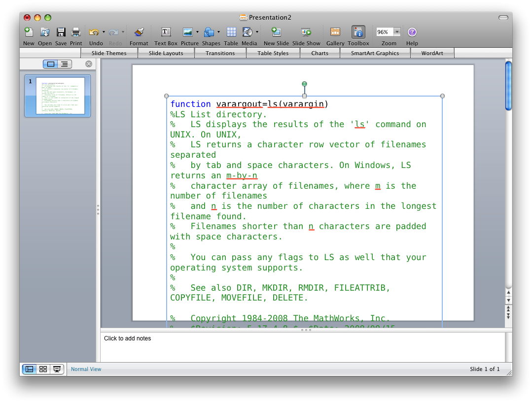532x403 pixels.
Task: Click the Table icon in toolbar
Action: click(231, 33)
